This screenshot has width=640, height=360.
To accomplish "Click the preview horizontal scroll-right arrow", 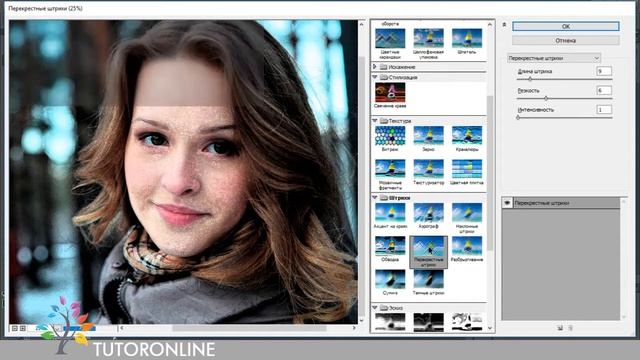I will pyautogui.click(x=354, y=328).
